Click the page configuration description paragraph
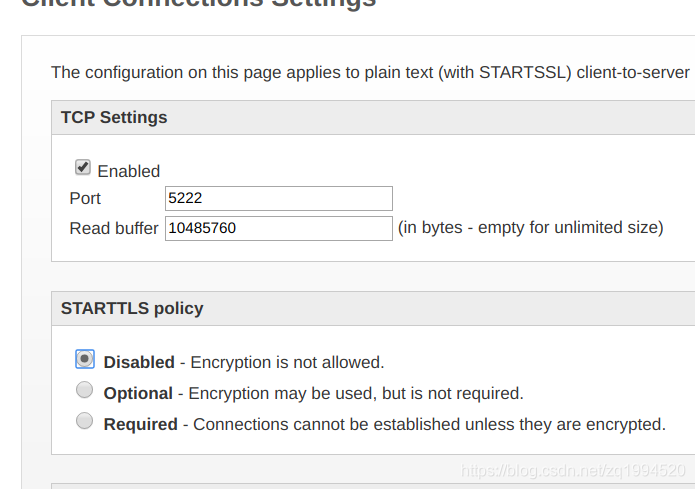 click(371, 72)
